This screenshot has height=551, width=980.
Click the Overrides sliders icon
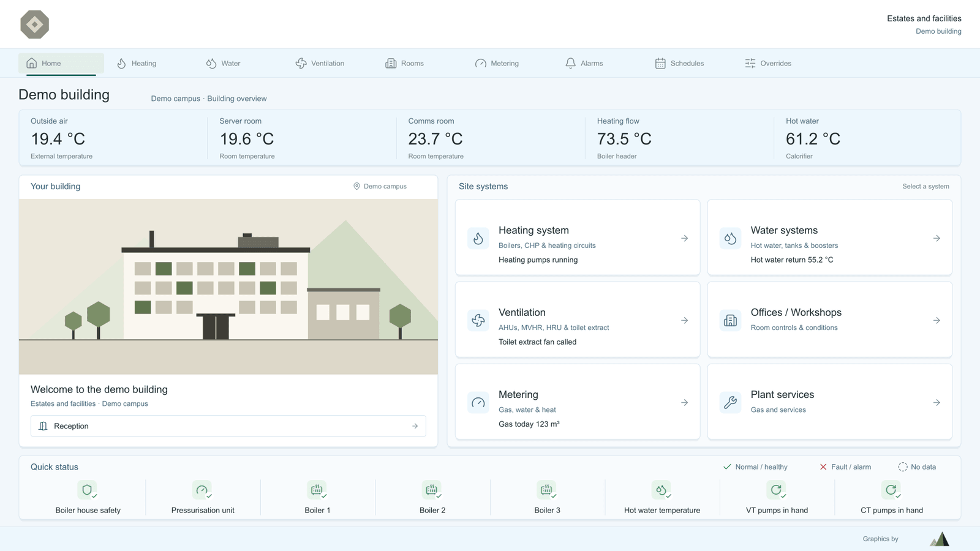coord(750,63)
